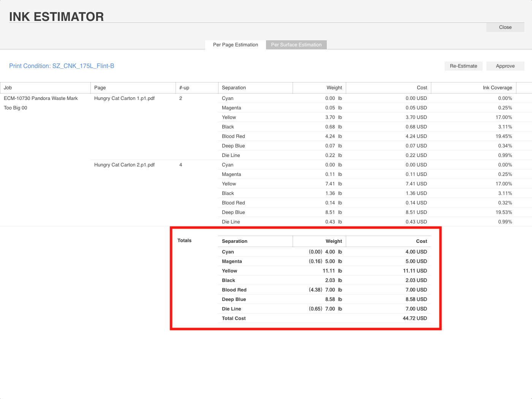Approve the ink estimate
532x399 pixels.
(505, 66)
